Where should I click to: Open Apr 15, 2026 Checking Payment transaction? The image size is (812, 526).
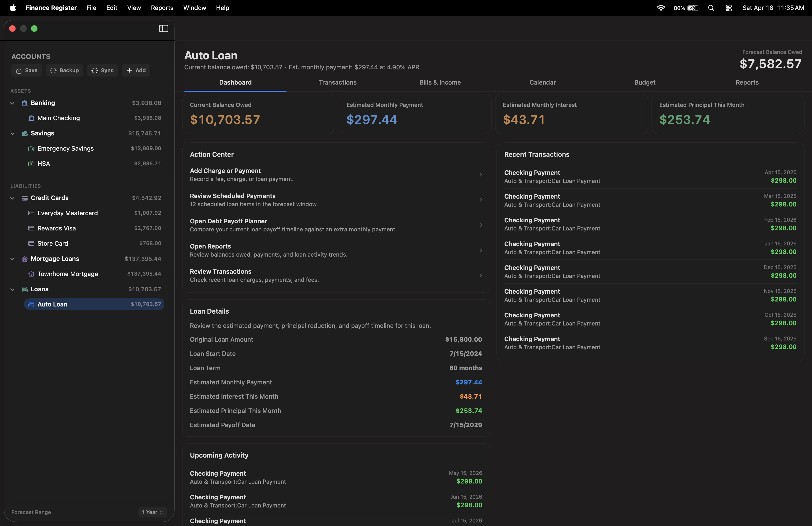click(x=650, y=177)
